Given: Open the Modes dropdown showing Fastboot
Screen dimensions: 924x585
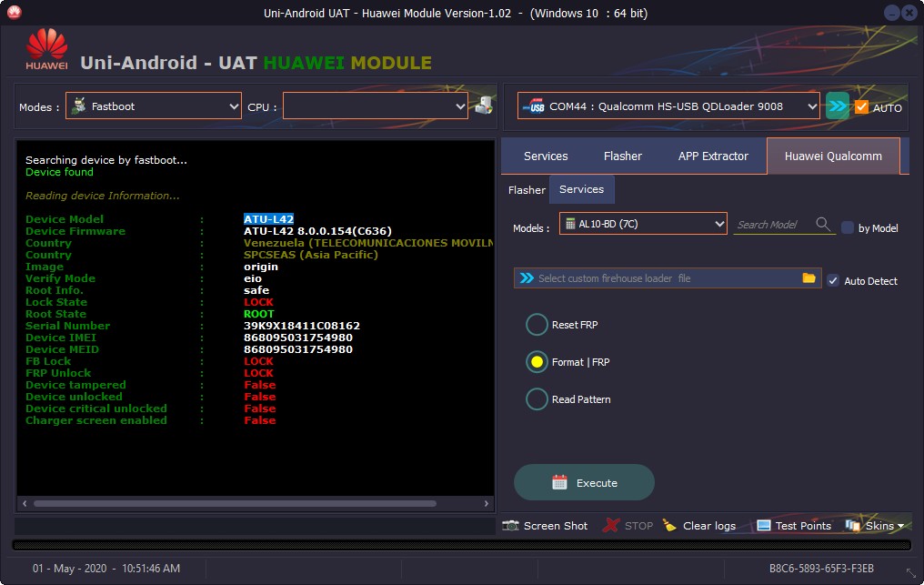Looking at the screenshot, I should (x=153, y=106).
